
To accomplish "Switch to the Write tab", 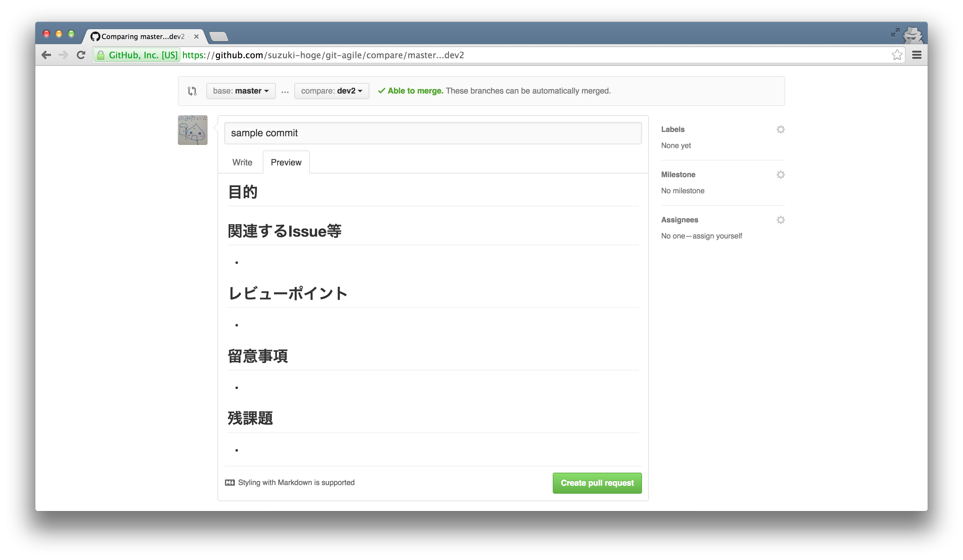I will [242, 162].
